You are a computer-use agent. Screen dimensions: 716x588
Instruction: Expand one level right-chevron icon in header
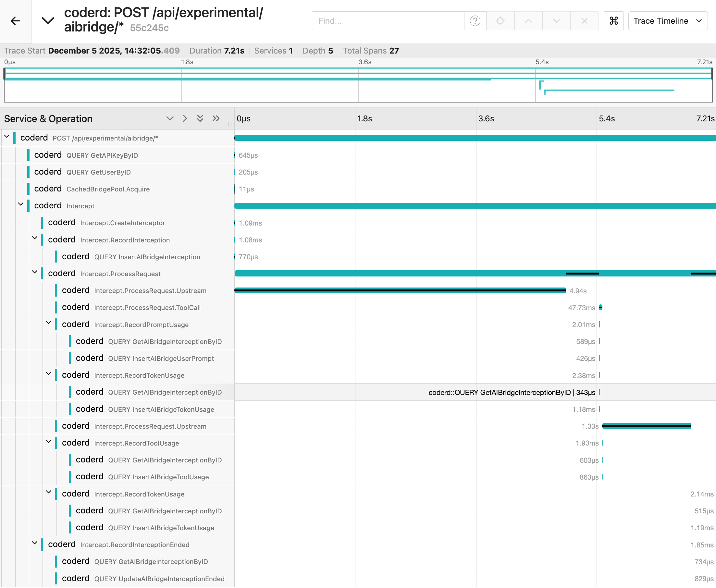coord(185,118)
